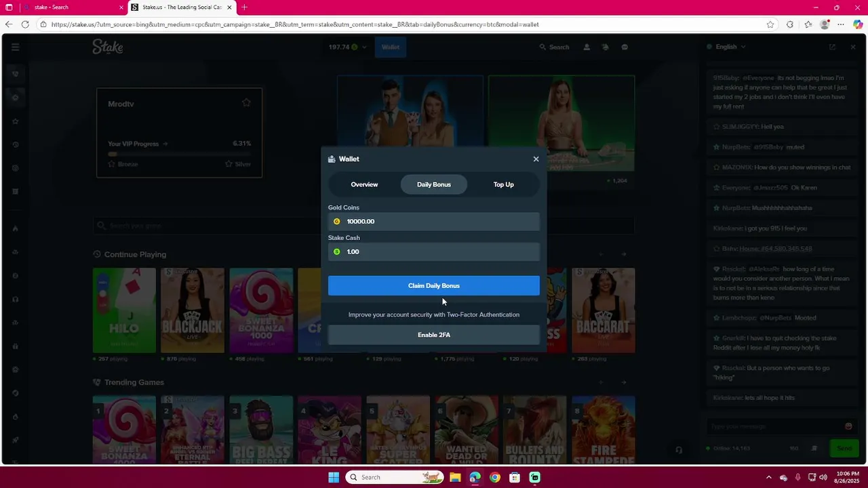Open Wanted Dead or a Wild game
The height and width of the screenshot is (488, 868).
(467, 430)
